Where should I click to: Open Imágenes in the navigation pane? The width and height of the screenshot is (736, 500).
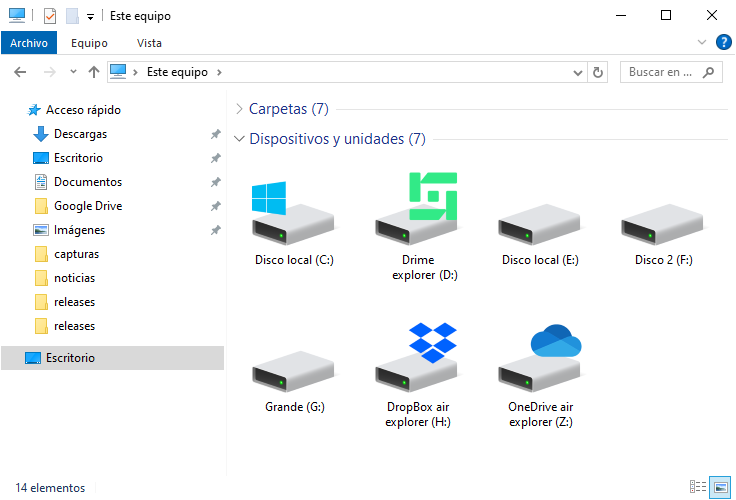coord(79,230)
